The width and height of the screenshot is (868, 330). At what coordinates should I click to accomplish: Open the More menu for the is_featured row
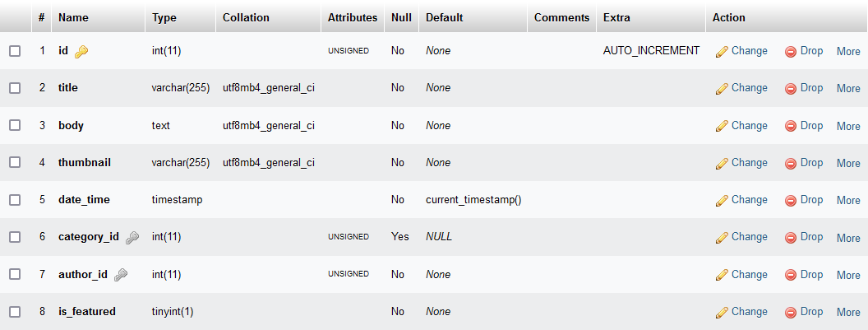[848, 312]
